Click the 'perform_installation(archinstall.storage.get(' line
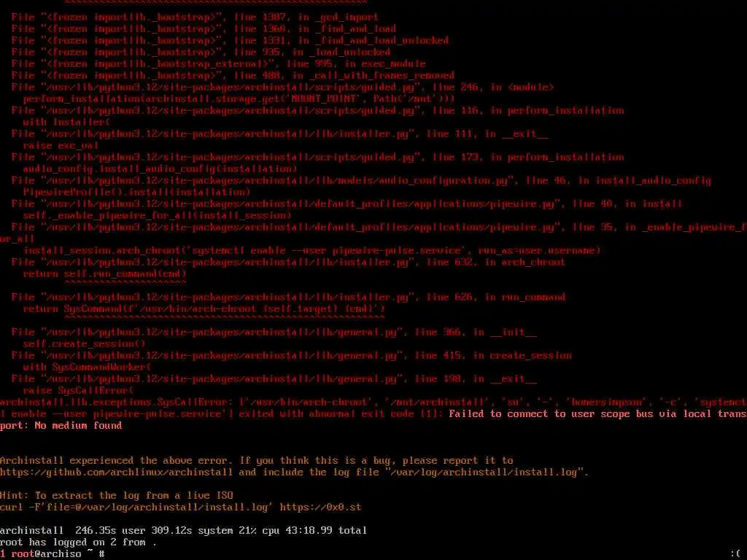747x560 pixels. (x=239, y=99)
